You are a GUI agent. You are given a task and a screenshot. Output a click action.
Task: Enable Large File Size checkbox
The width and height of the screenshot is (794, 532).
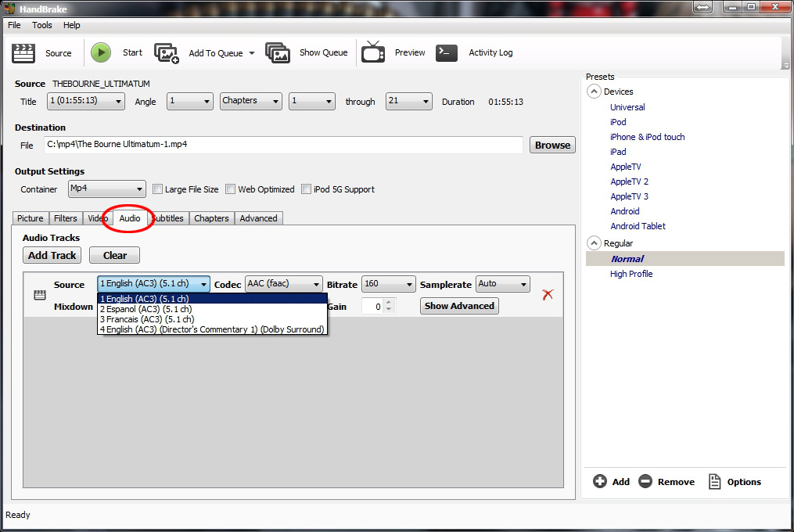tap(157, 189)
